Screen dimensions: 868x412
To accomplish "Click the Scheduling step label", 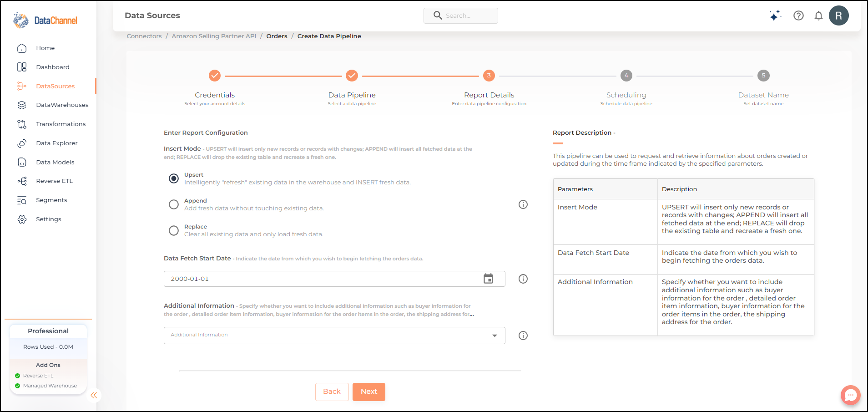I will pyautogui.click(x=626, y=95).
